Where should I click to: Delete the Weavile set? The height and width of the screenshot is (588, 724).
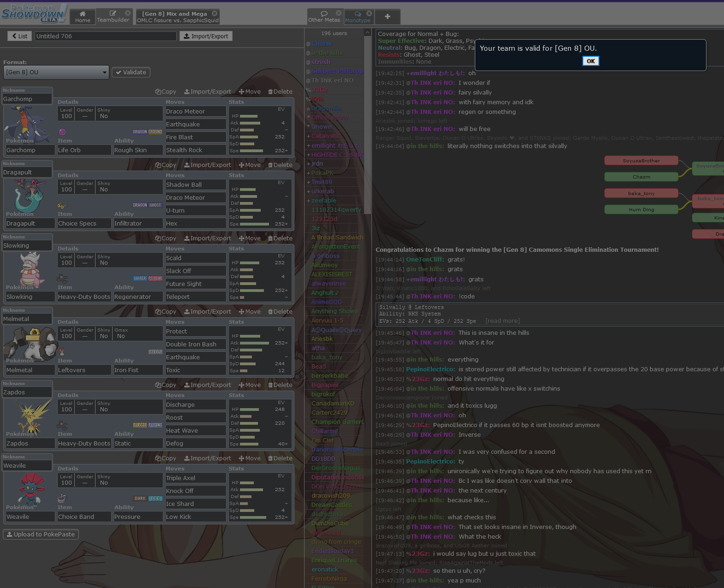pyautogui.click(x=280, y=458)
